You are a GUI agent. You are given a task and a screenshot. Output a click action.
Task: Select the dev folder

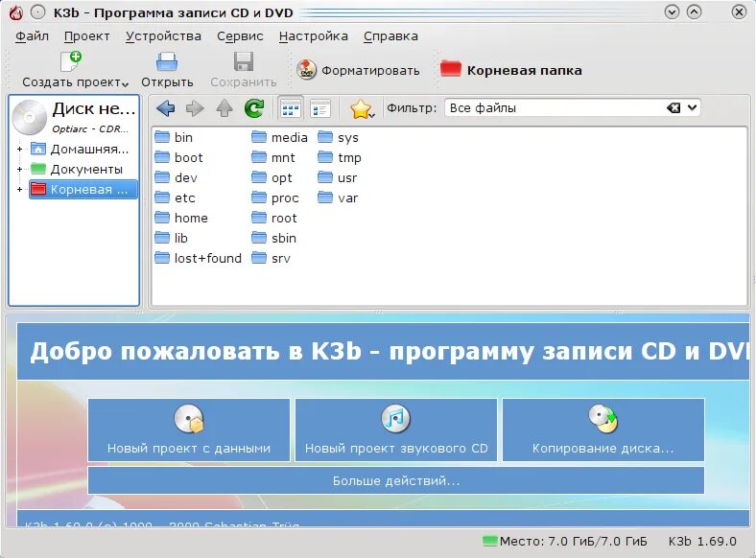click(x=176, y=178)
